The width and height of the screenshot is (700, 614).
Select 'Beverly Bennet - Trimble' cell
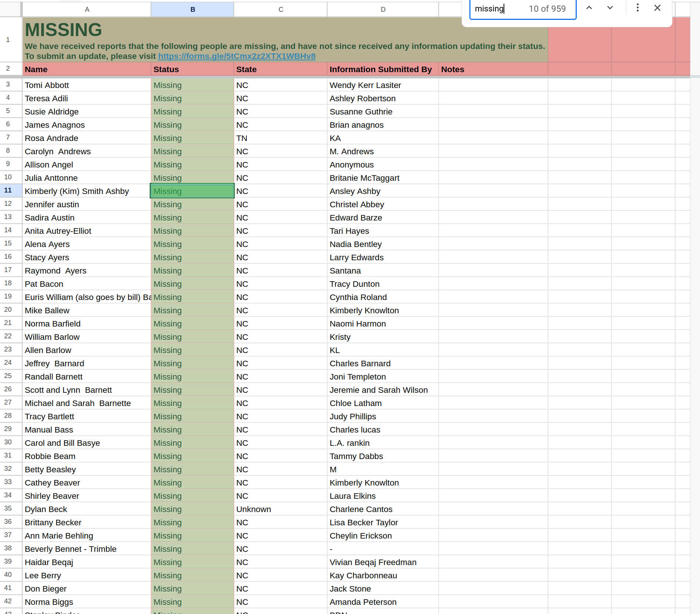tap(87, 549)
